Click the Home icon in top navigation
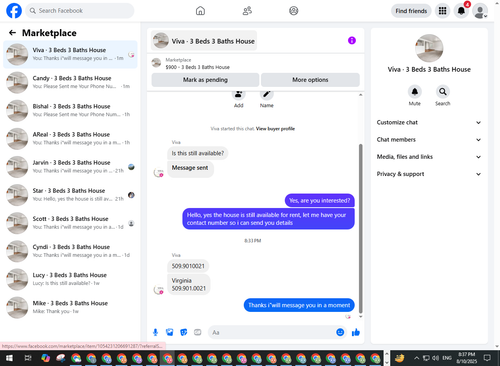The width and height of the screenshot is (500, 366). click(200, 11)
